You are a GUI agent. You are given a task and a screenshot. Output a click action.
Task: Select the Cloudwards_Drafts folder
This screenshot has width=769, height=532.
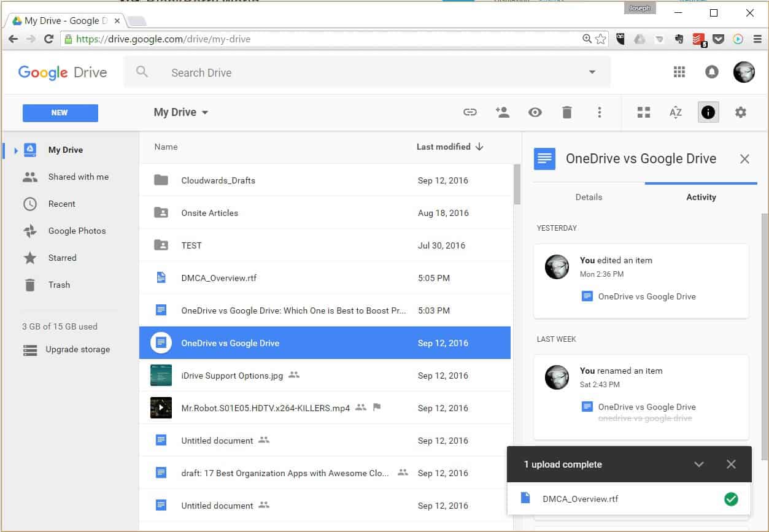(x=326, y=180)
